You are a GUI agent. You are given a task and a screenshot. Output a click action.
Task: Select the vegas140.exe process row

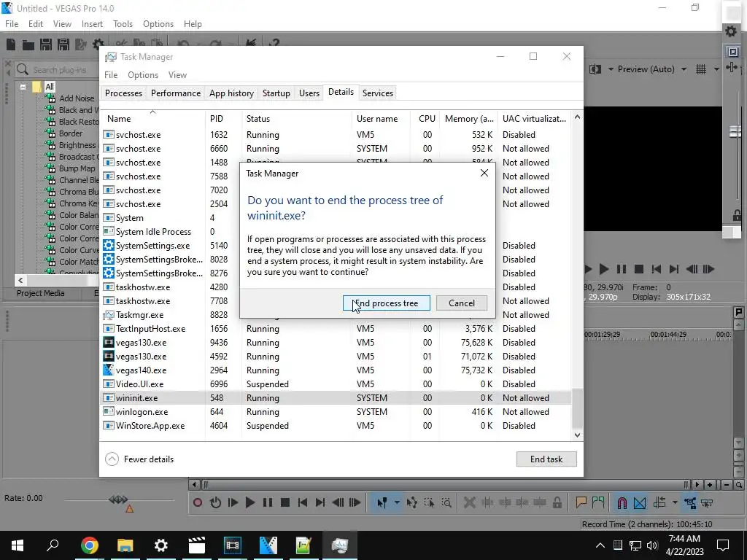coord(336,370)
